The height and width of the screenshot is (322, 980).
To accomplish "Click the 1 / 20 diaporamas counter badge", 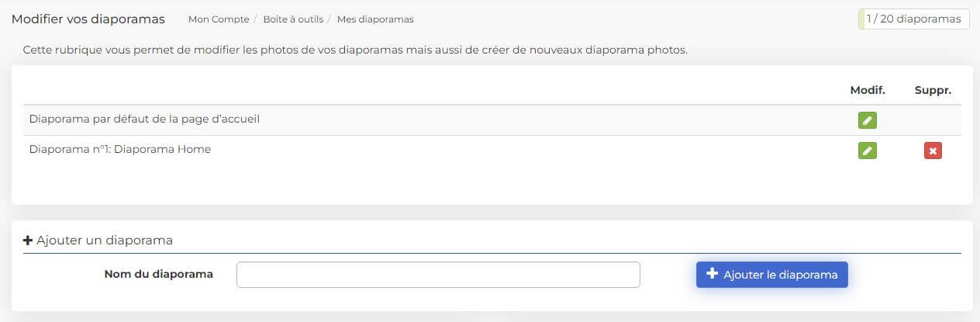I will pos(913,19).
